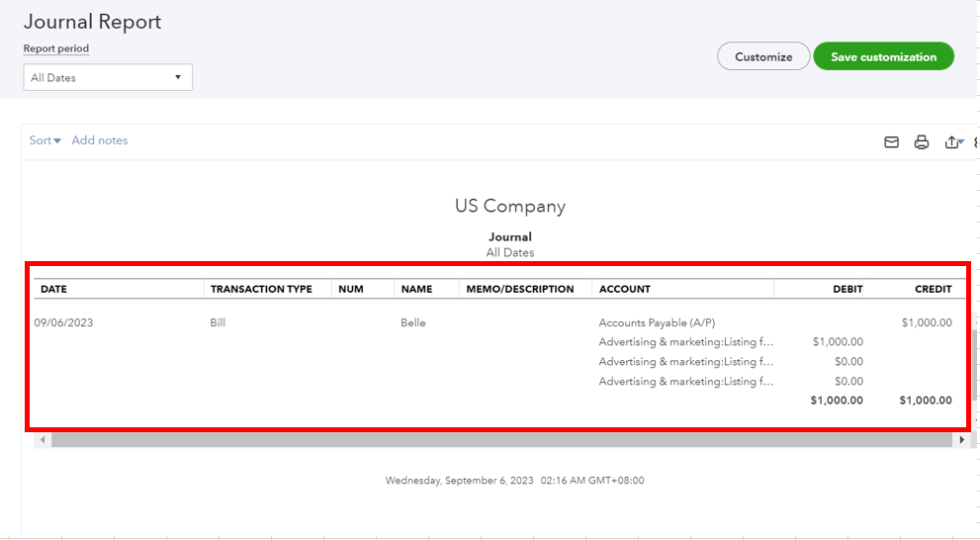Screen dimensions: 980x540
Task: Click the right arrow on horizontal scrollbar
Action: pyautogui.click(x=959, y=440)
